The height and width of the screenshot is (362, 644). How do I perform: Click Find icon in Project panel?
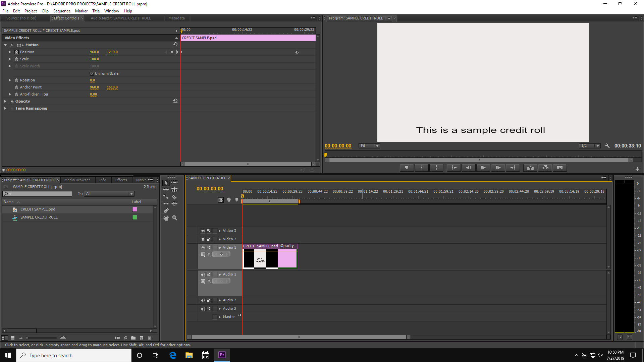pyautogui.click(x=125, y=338)
